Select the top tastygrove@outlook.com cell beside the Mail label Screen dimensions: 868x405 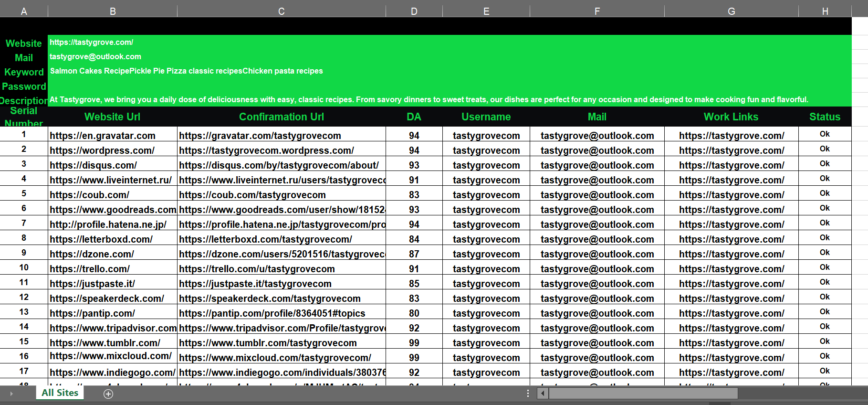(x=450, y=56)
